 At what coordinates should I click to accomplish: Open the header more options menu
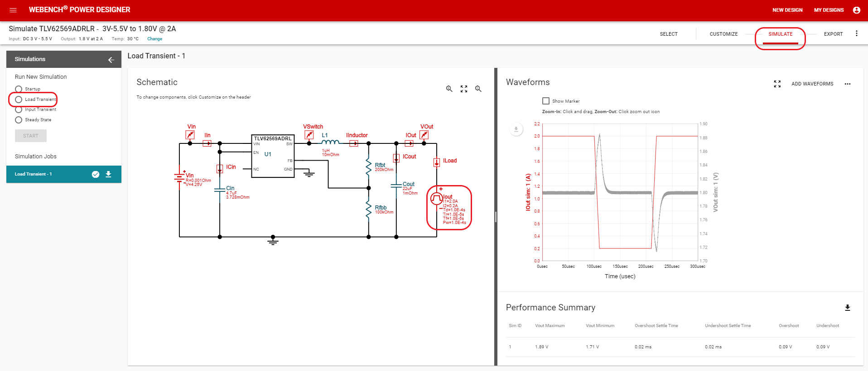tap(856, 33)
